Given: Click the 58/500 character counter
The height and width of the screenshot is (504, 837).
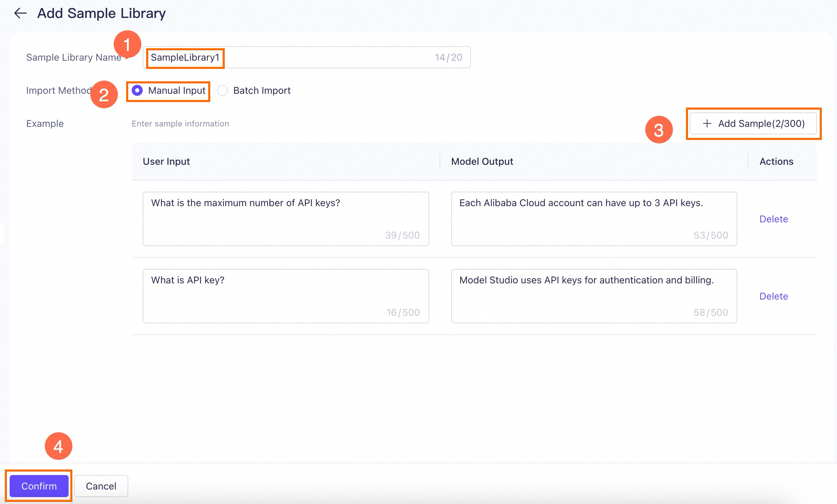Looking at the screenshot, I should tap(711, 312).
